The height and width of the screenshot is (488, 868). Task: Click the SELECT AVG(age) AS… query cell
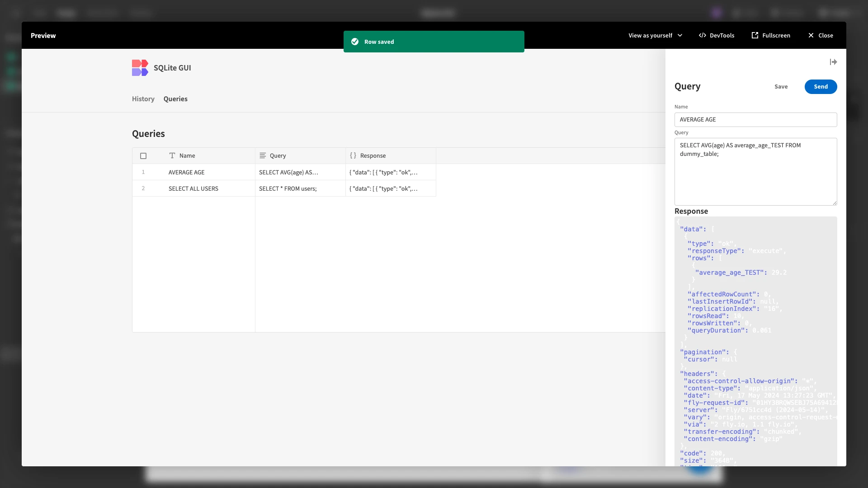pos(300,172)
